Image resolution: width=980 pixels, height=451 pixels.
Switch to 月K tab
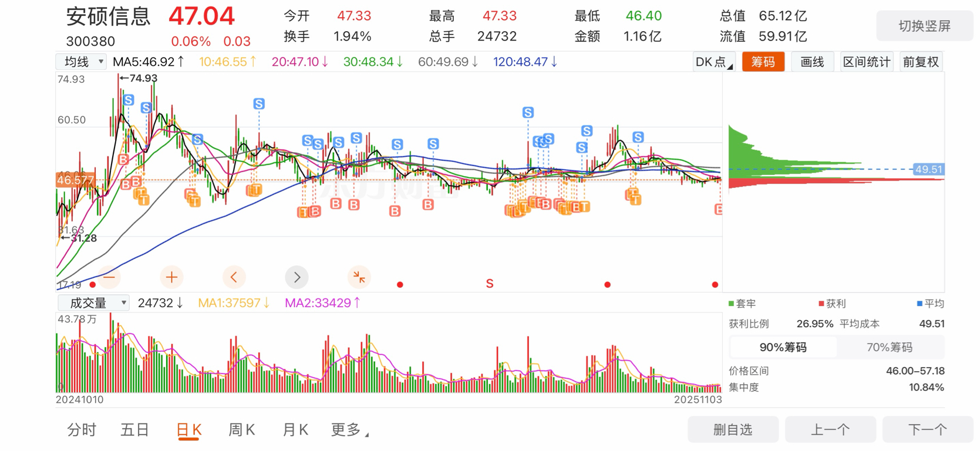(x=295, y=430)
